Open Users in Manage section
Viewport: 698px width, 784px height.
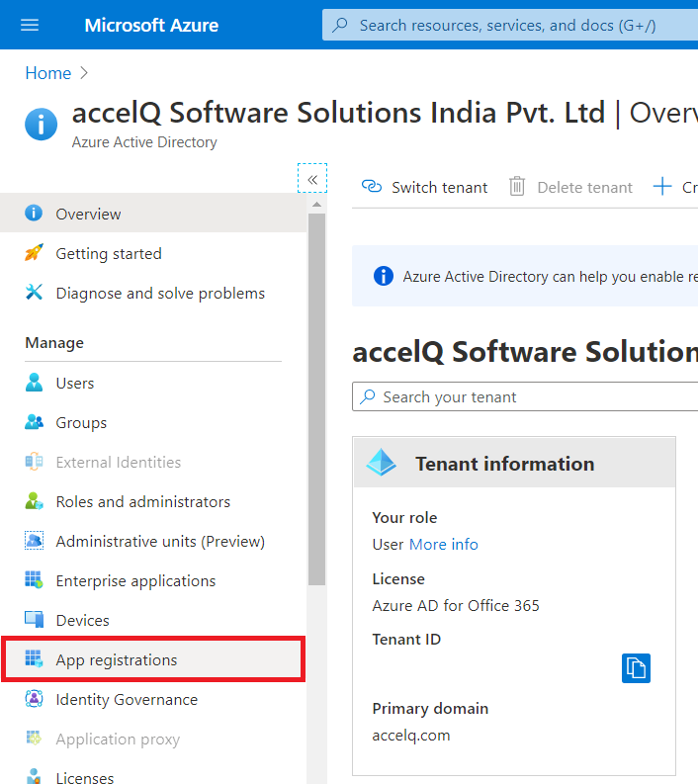coord(153,383)
